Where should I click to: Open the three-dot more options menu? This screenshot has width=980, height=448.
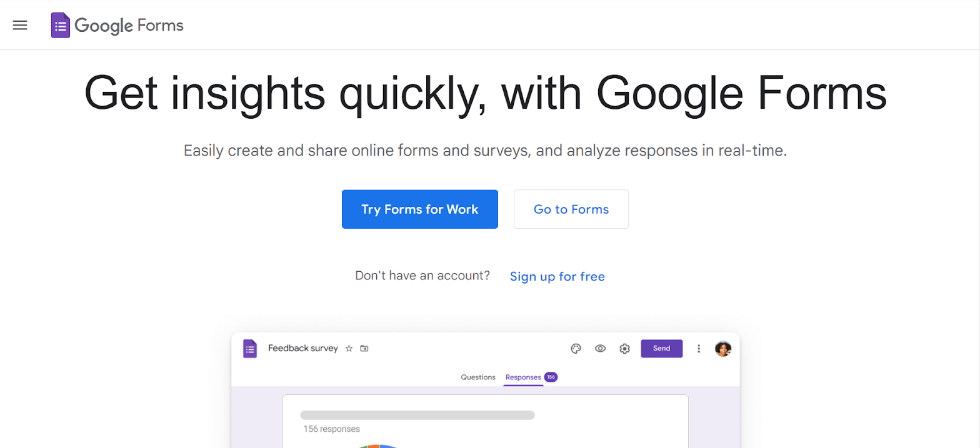pos(699,349)
